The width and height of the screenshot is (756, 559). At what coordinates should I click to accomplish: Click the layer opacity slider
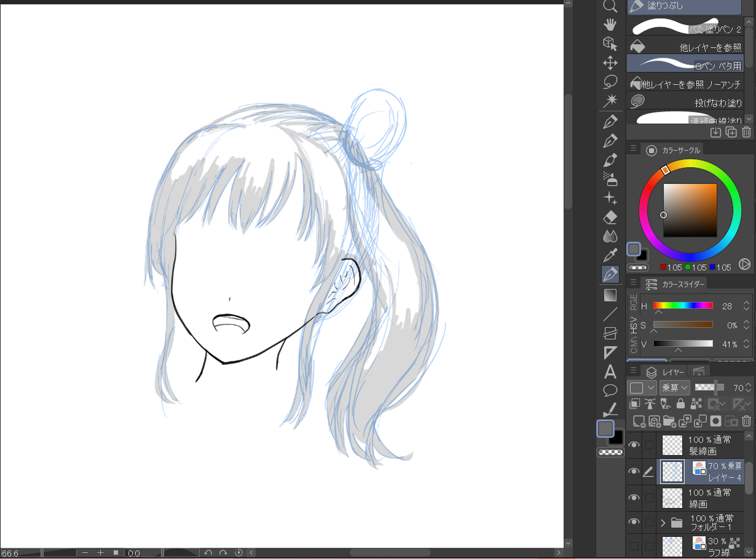(711, 388)
